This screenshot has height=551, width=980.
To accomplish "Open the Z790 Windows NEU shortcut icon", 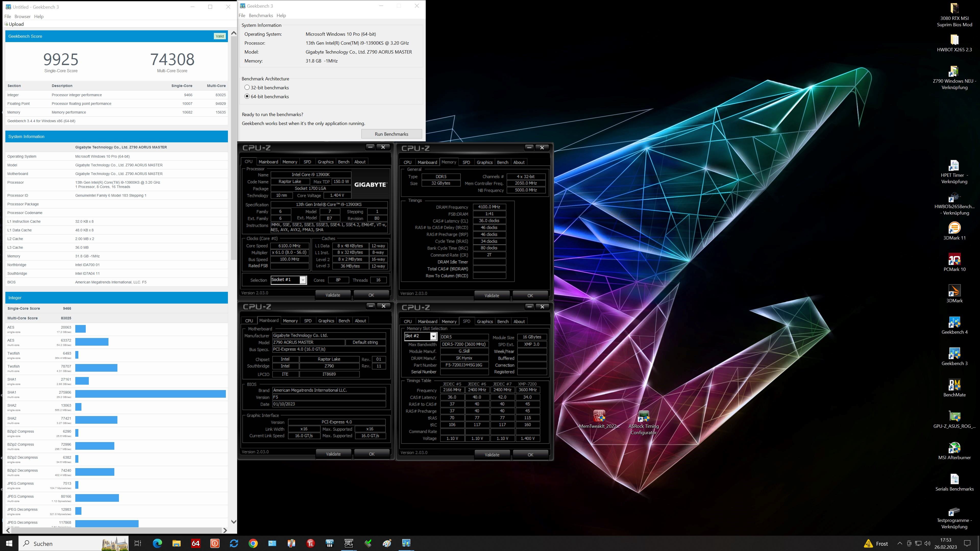I will coord(954,78).
